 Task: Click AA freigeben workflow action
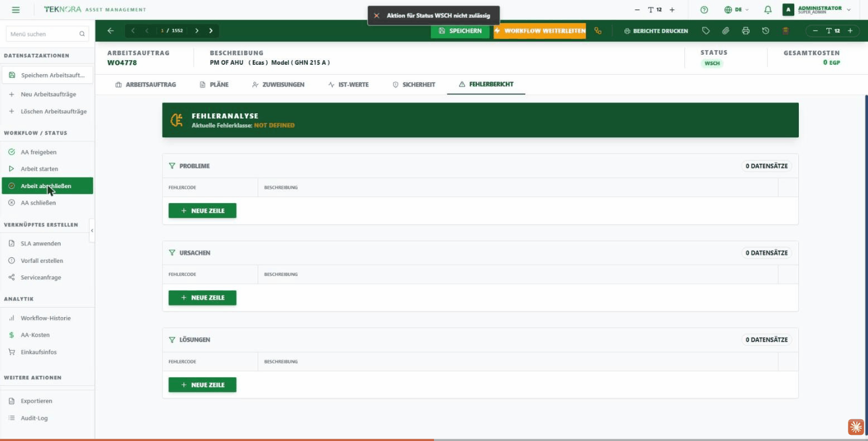click(47, 152)
